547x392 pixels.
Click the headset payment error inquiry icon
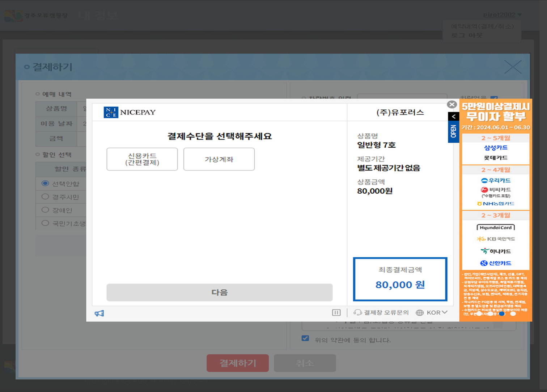pyautogui.click(x=357, y=312)
